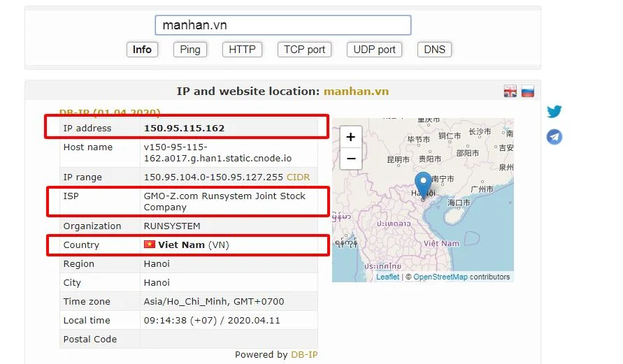Zoom in on the map
This screenshot has width=623, height=364.
[x=351, y=138]
